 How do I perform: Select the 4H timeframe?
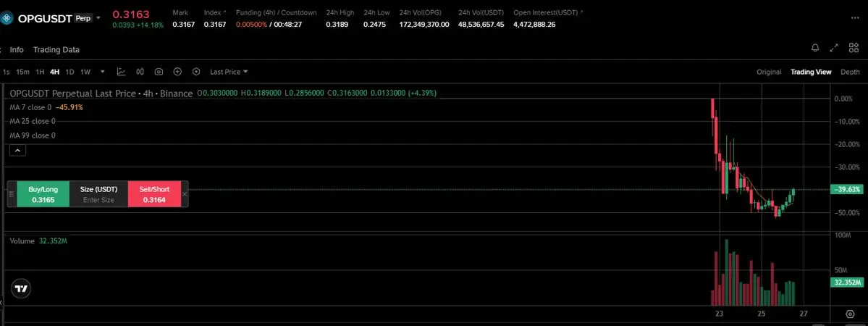pyautogui.click(x=54, y=72)
